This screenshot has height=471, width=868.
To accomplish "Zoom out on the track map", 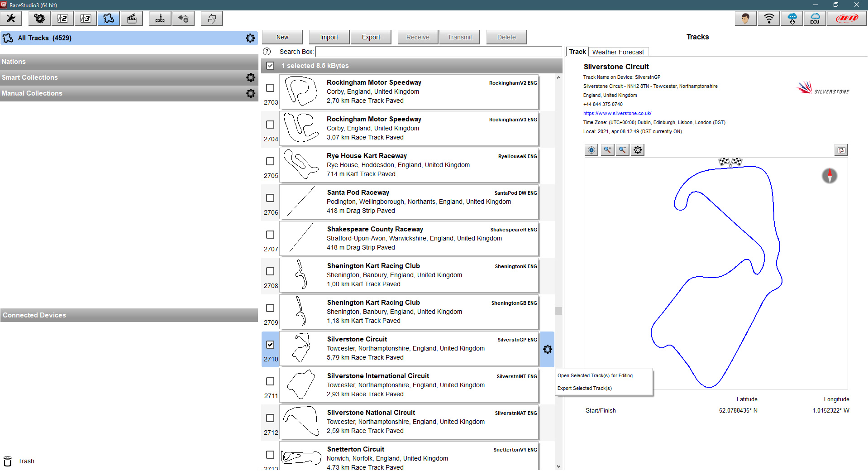I will (x=623, y=150).
